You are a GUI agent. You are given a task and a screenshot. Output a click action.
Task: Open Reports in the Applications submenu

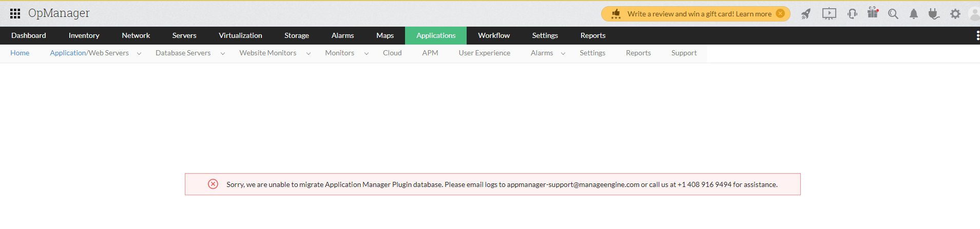point(639,53)
